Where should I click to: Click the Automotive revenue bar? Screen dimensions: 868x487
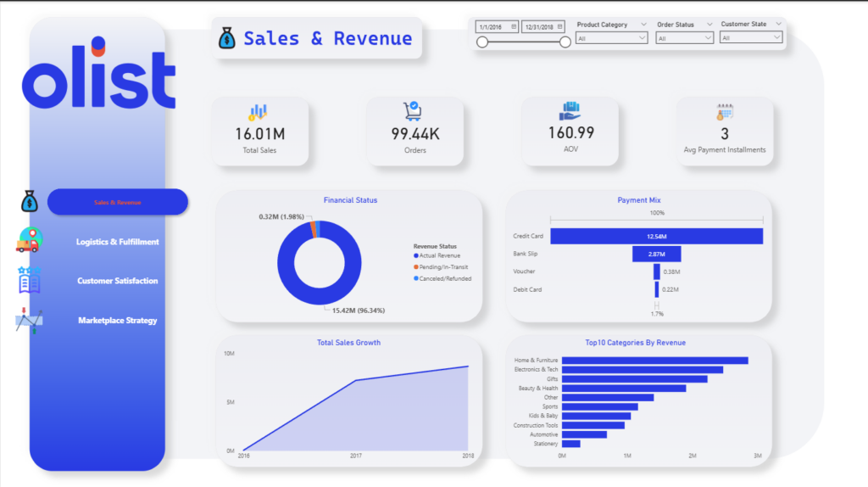[x=584, y=435]
